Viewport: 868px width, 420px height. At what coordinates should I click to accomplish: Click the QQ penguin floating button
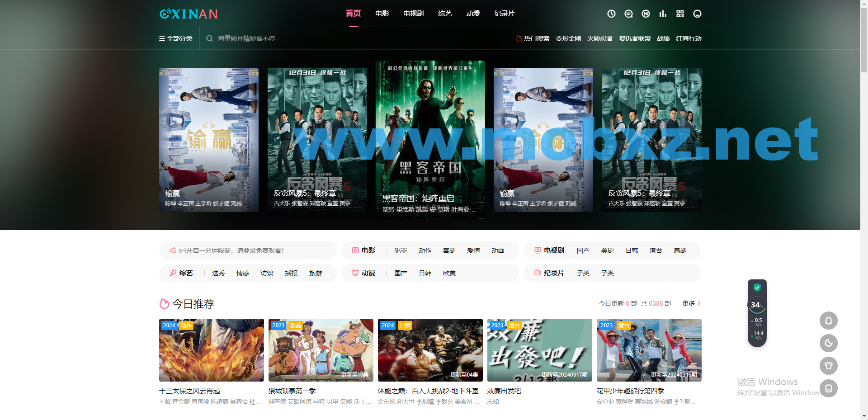point(828,321)
